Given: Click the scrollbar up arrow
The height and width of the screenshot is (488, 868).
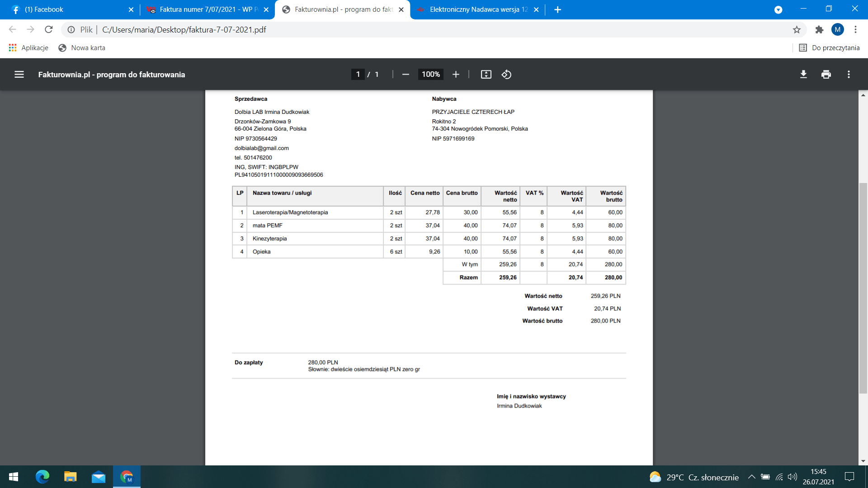Looking at the screenshot, I should (x=863, y=95).
